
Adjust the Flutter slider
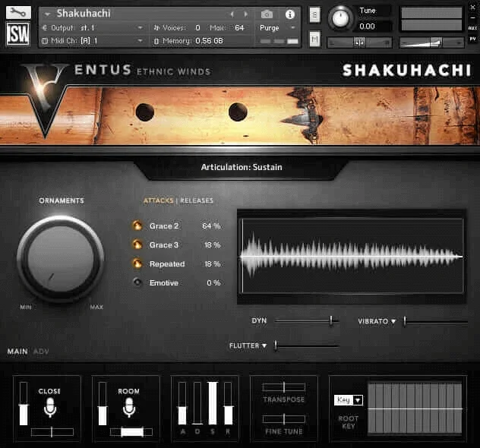(307, 345)
